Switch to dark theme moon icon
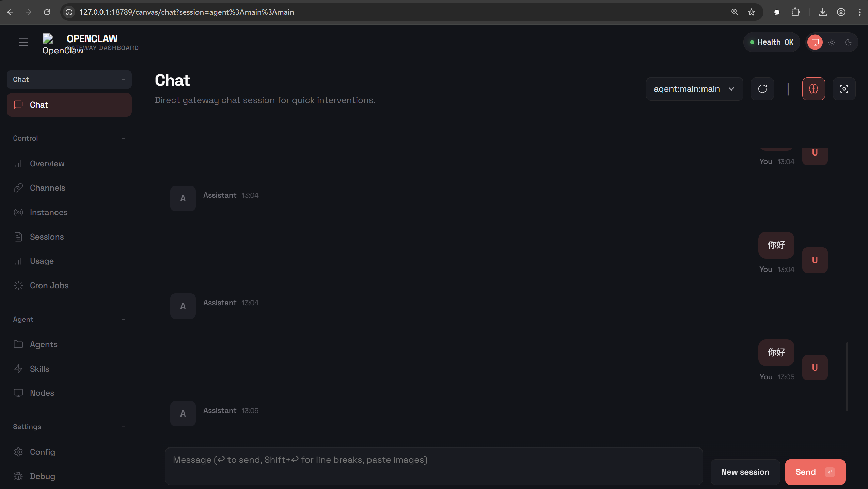 click(848, 42)
